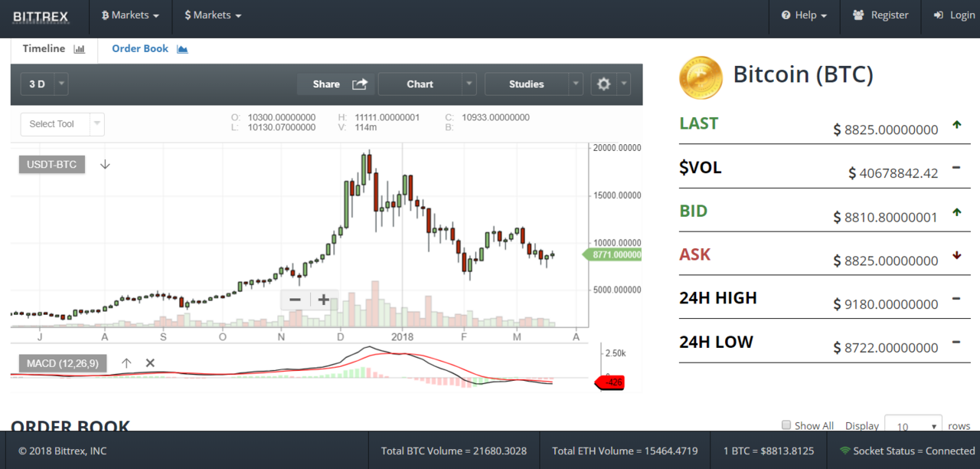Click the Register link
This screenshot has height=469, width=980.
(x=880, y=15)
